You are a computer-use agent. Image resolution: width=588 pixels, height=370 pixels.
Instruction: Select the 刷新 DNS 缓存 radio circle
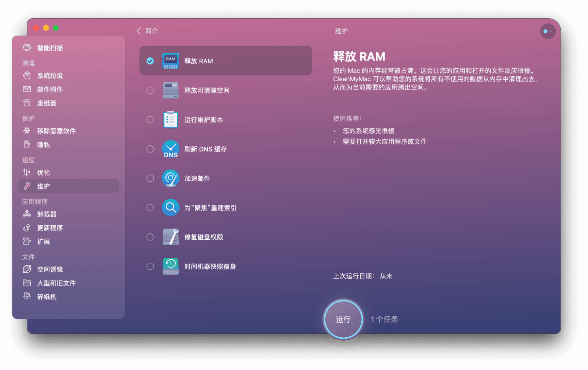[150, 149]
